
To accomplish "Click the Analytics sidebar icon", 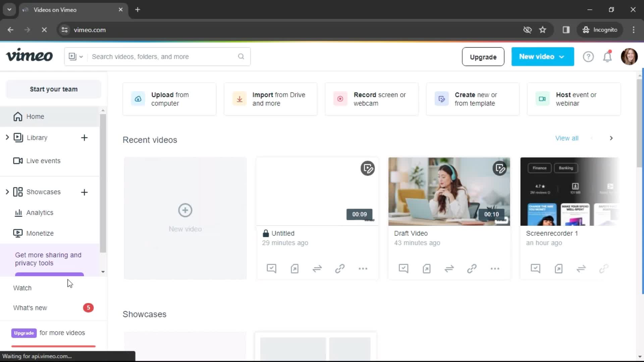I will tap(18, 212).
